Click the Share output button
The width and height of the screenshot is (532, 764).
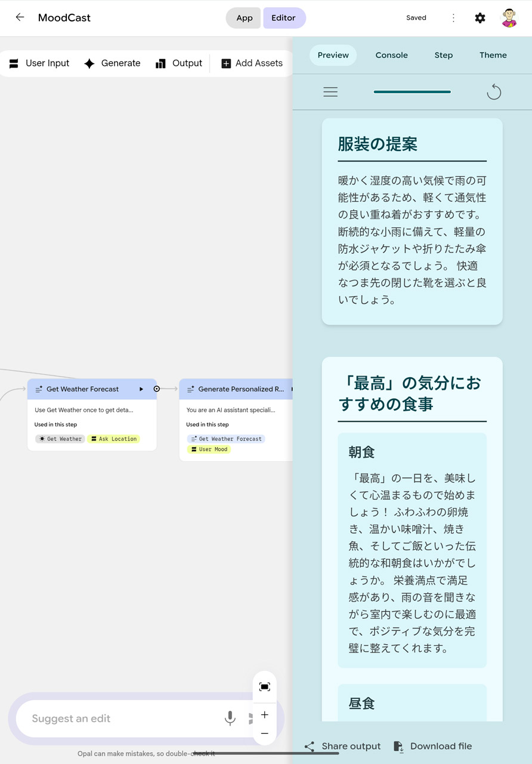point(342,746)
